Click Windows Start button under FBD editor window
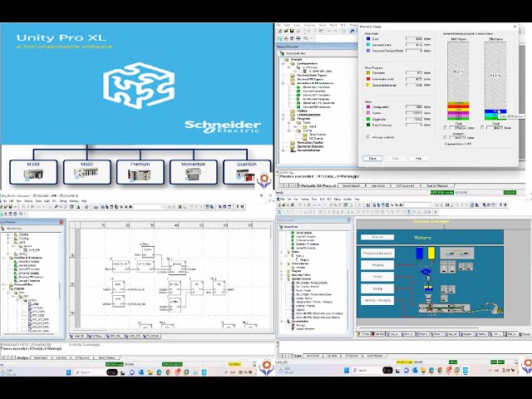The image size is (532, 399). [68, 372]
